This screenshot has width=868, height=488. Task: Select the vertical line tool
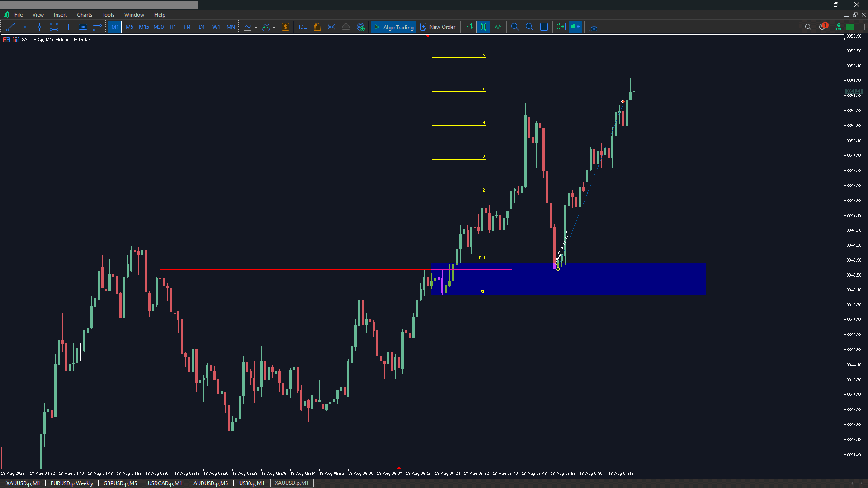(39, 27)
